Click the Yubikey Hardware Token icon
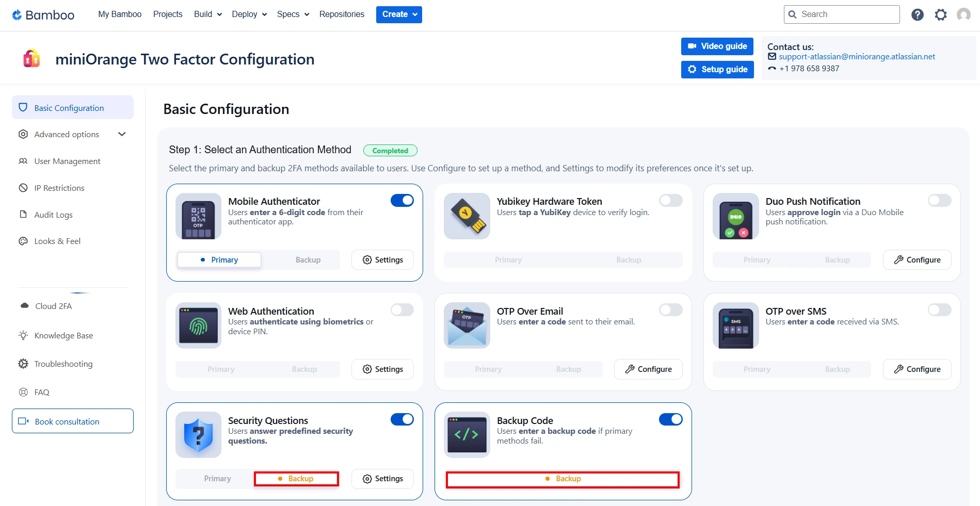The height and width of the screenshot is (506, 980). click(467, 216)
